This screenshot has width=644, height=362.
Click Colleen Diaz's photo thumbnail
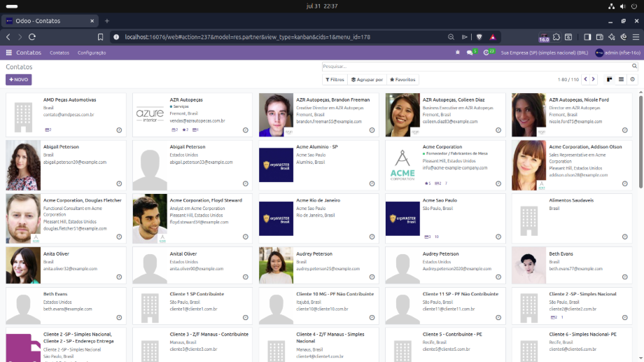coord(402,115)
